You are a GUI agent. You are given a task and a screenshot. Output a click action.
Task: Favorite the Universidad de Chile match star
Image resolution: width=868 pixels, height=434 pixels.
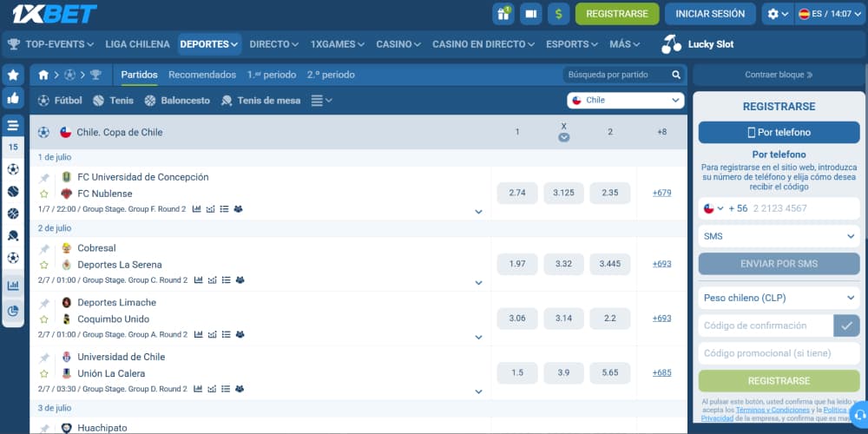[x=44, y=373]
